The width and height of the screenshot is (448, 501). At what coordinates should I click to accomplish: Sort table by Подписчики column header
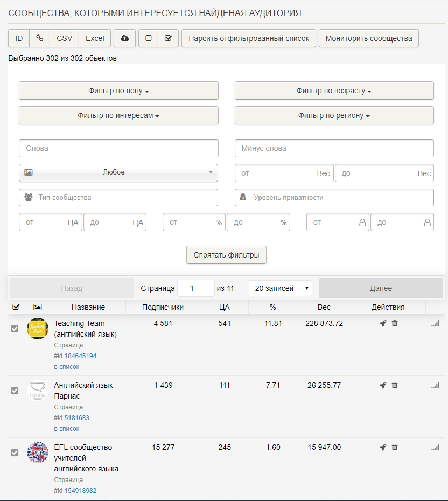[x=163, y=307]
